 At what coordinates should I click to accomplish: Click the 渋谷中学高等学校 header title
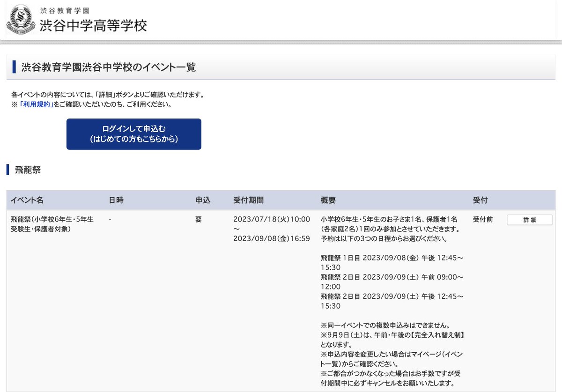(x=93, y=25)
